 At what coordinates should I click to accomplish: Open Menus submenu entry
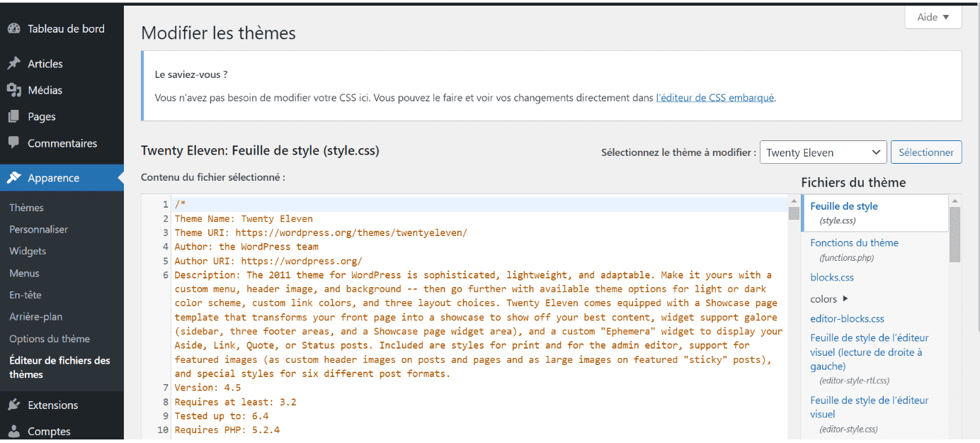(24, 273)
